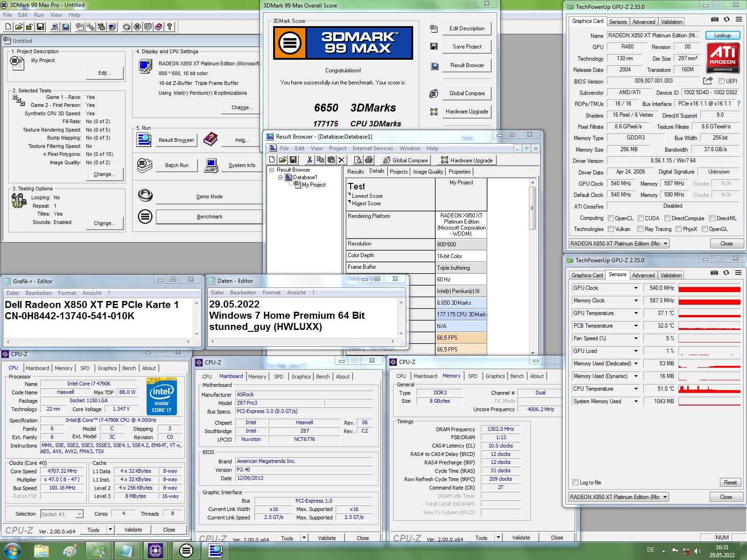Screen dimensions: 747x560
Task: Click Benchmark striped circle icon in 3DMark toolbar
Action: pos(137,27)
